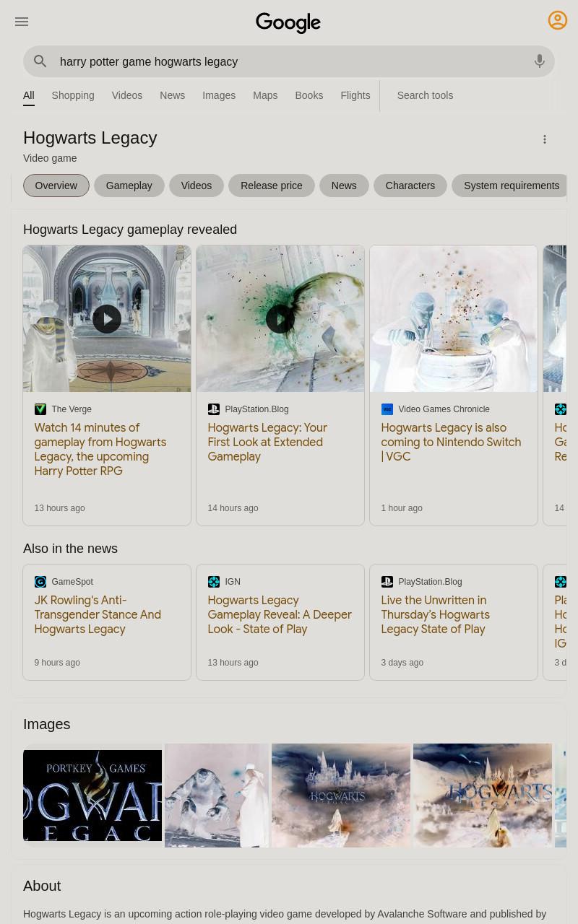578x924 pixels.
Task: Click the Video Games Chronicle favicon
Action: (387, 409)
